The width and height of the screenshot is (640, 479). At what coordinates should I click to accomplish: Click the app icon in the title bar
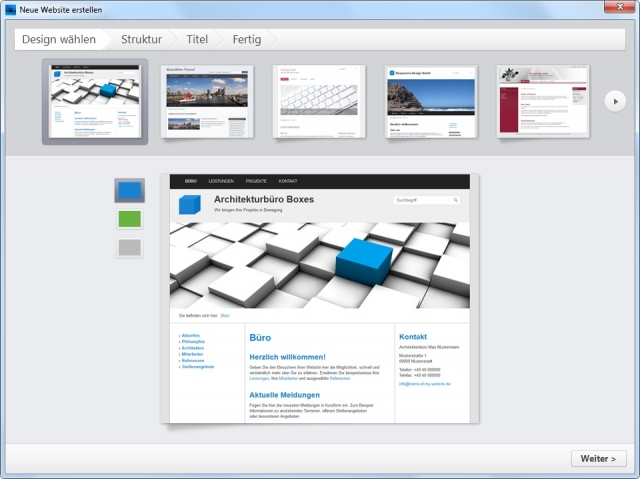click(10, 9)
